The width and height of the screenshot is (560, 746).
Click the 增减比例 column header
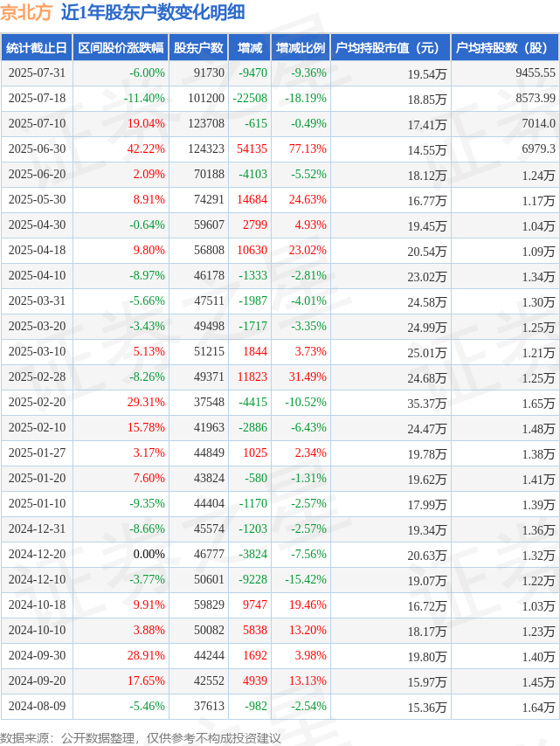(x=301, y=47)
